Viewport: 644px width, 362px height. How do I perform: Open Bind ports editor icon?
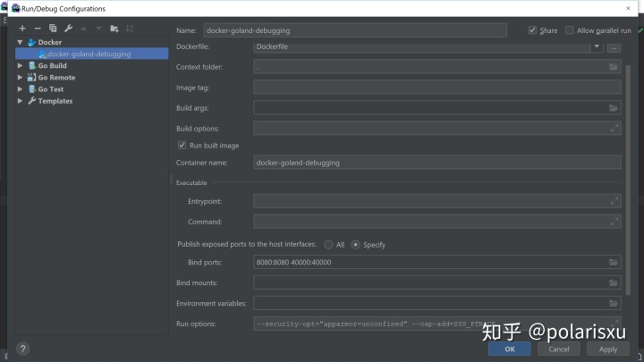tap(614, 262)
